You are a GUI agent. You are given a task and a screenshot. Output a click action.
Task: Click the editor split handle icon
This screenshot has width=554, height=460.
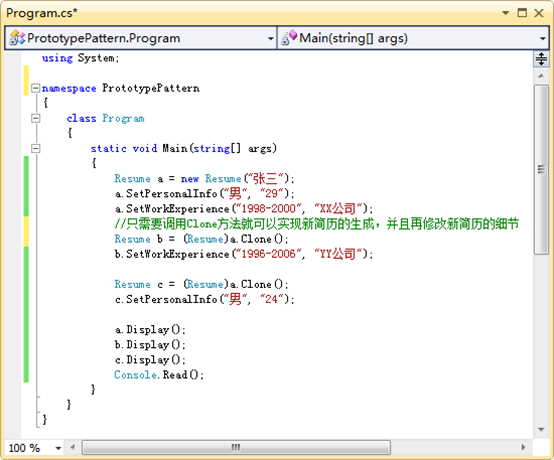coord(541,59)
